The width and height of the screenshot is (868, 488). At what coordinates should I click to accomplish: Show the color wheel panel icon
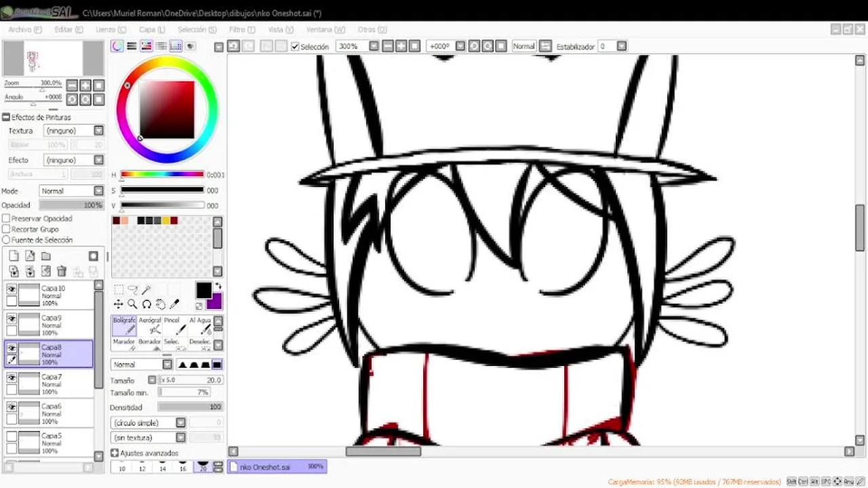[117, 46]
